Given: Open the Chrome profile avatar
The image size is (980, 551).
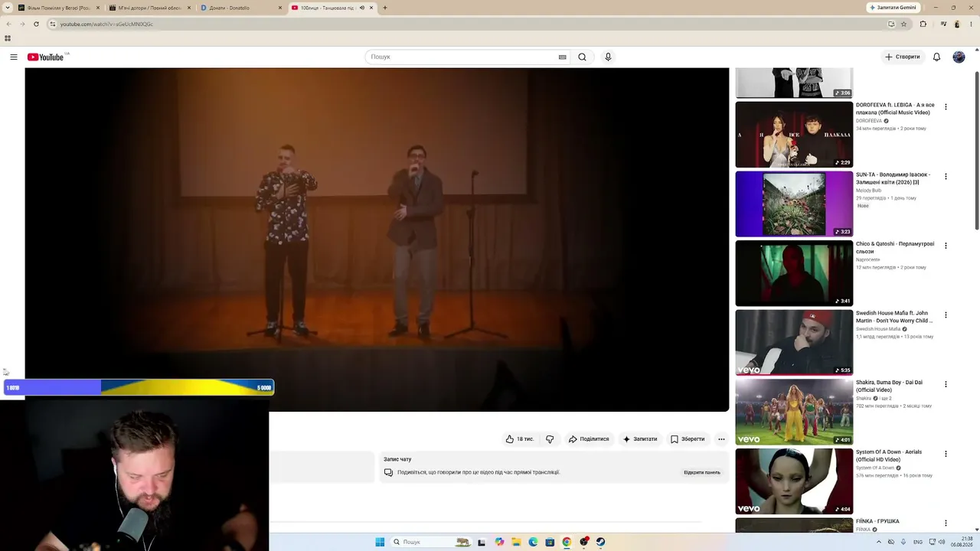Looking at the screenshot, I should [957, 24].
